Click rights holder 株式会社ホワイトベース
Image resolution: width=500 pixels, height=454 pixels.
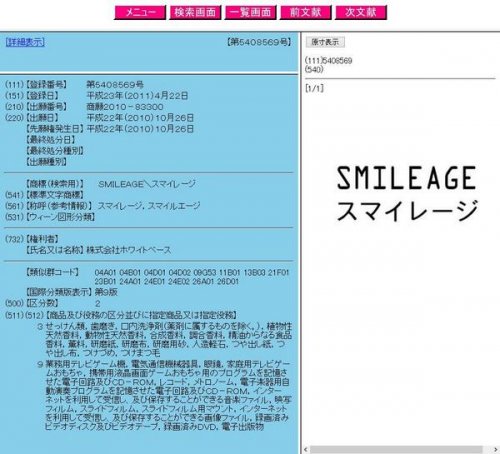point(129,250)
